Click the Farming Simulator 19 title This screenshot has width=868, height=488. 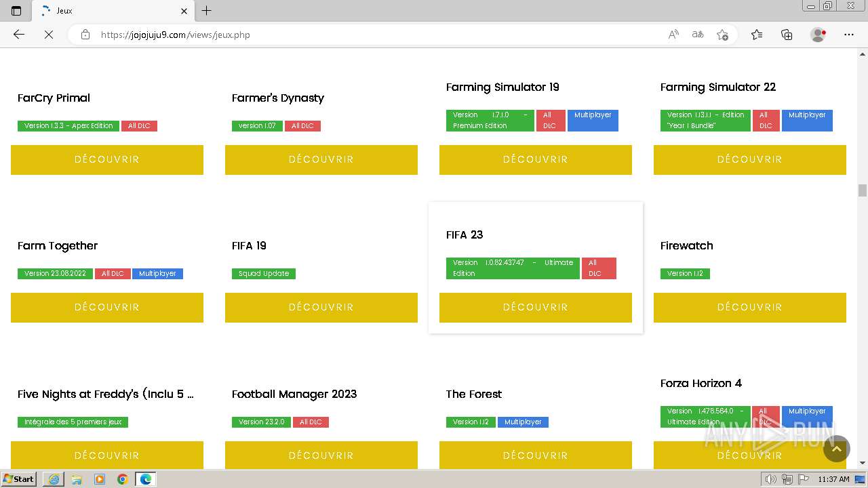pos(502,87)
